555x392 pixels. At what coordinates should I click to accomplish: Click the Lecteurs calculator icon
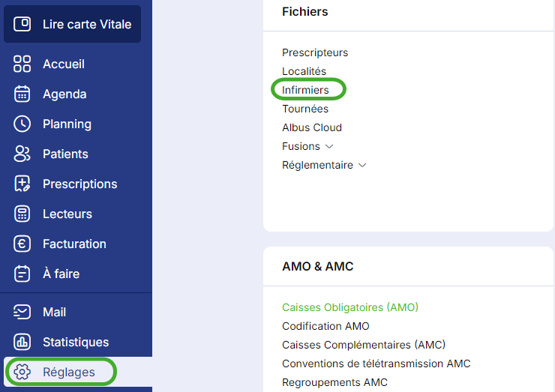coord(22,214)
